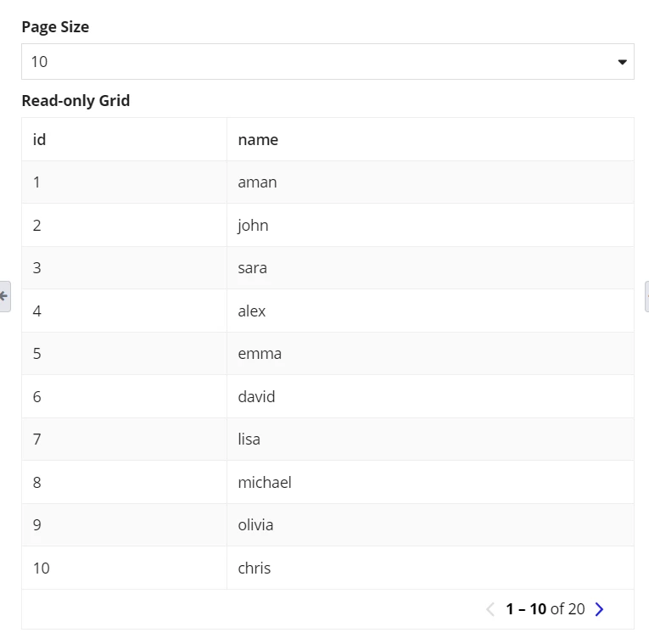Go to next page of grid
Screen dimensions: 649x644
(x=599, y=609)
